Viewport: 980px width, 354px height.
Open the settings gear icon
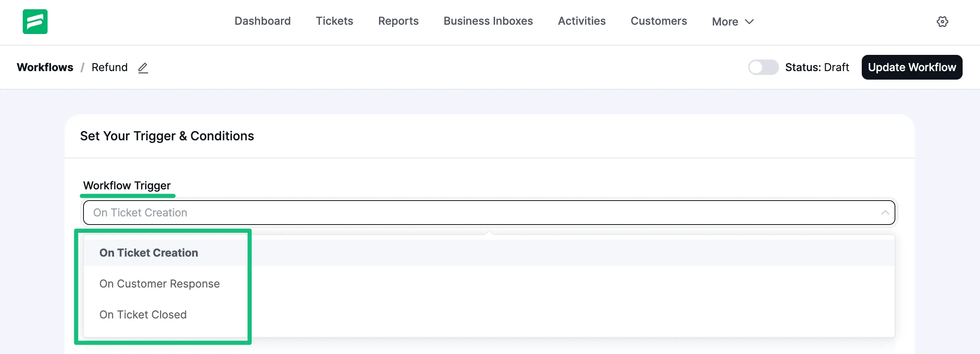tap(943, 22)
